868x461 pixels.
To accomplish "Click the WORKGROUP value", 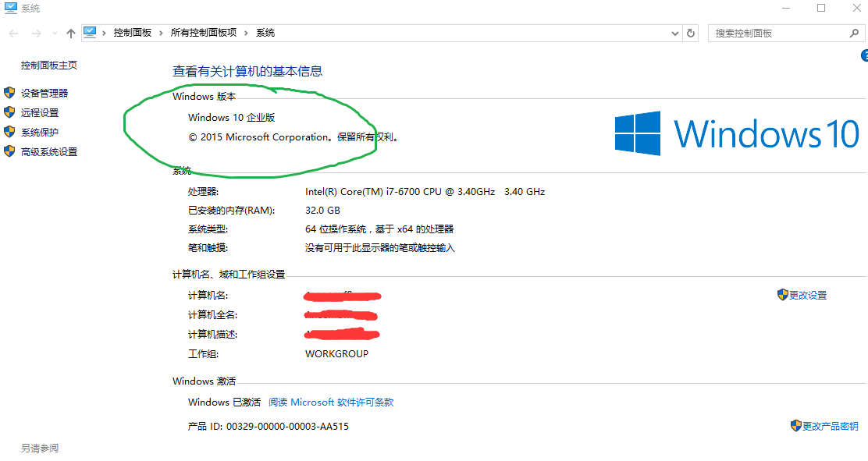I will [336, 353].
